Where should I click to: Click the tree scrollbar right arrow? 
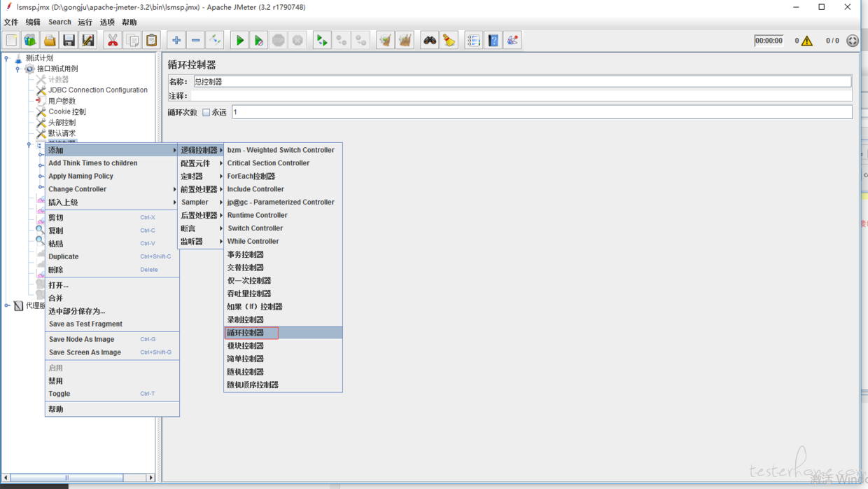[x=150, y=478]
